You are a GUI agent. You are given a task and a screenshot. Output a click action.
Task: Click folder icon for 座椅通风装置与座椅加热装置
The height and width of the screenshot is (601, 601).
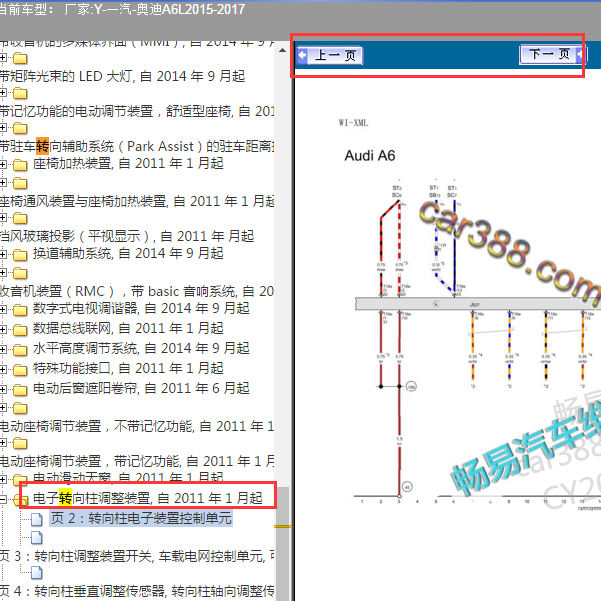pyautogui.click(x=20, y=183)
